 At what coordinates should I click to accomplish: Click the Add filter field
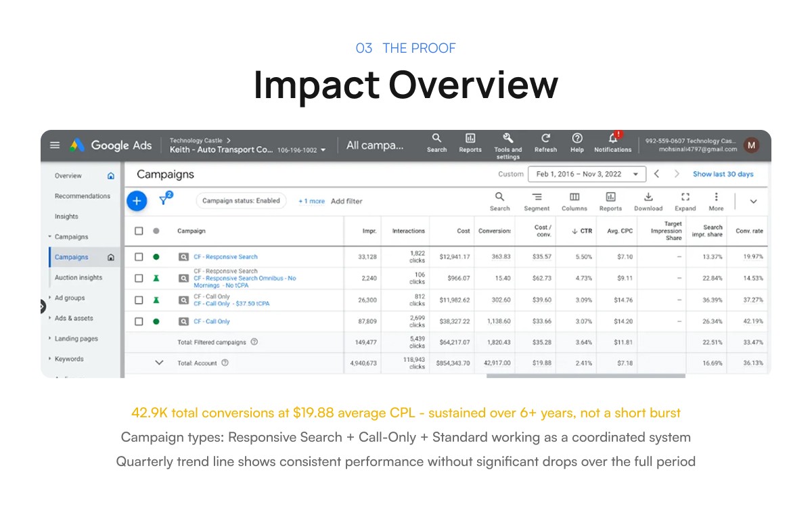pos(346,202)
